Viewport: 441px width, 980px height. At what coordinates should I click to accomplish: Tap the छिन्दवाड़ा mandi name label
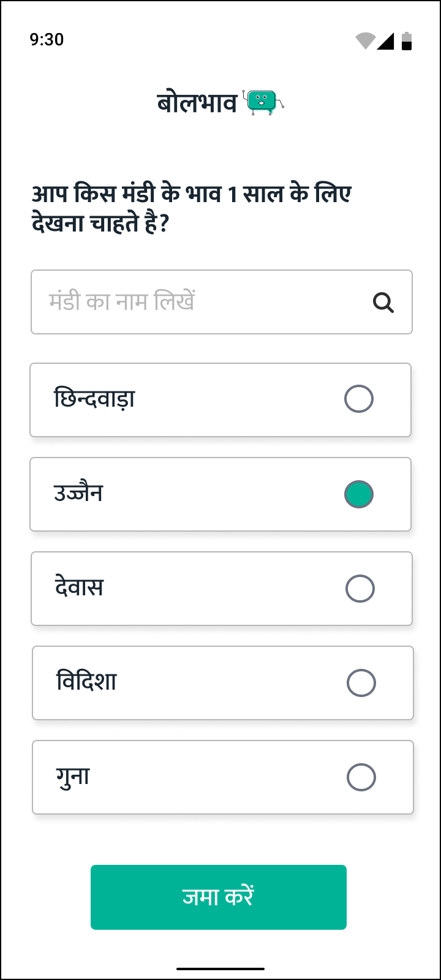click(x=94, y=399)
